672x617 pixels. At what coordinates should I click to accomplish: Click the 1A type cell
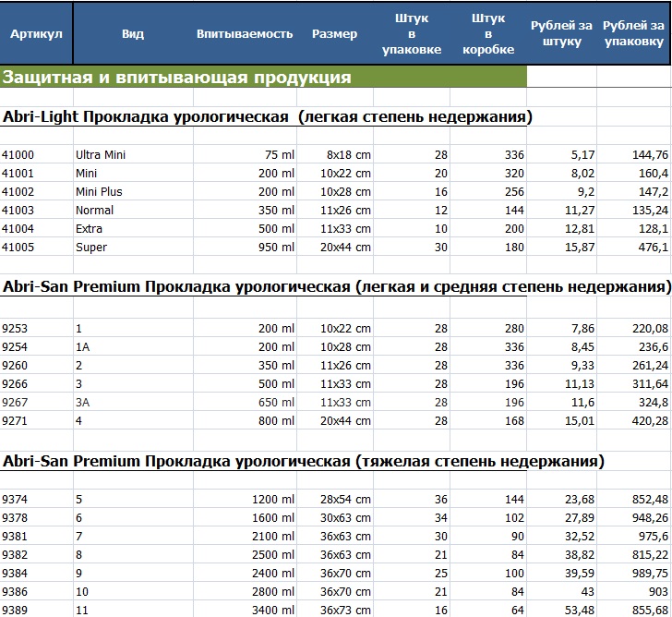click(x=133, y=347)
